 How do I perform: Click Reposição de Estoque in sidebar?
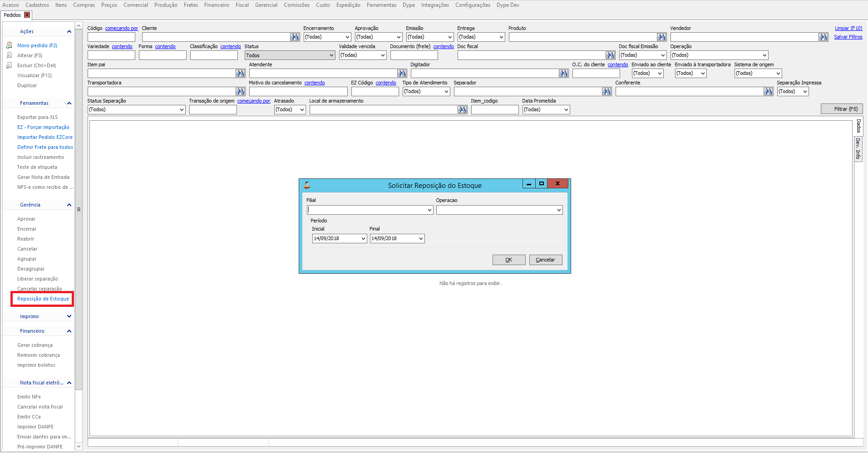pyautogui.click(x=43, y=299)
